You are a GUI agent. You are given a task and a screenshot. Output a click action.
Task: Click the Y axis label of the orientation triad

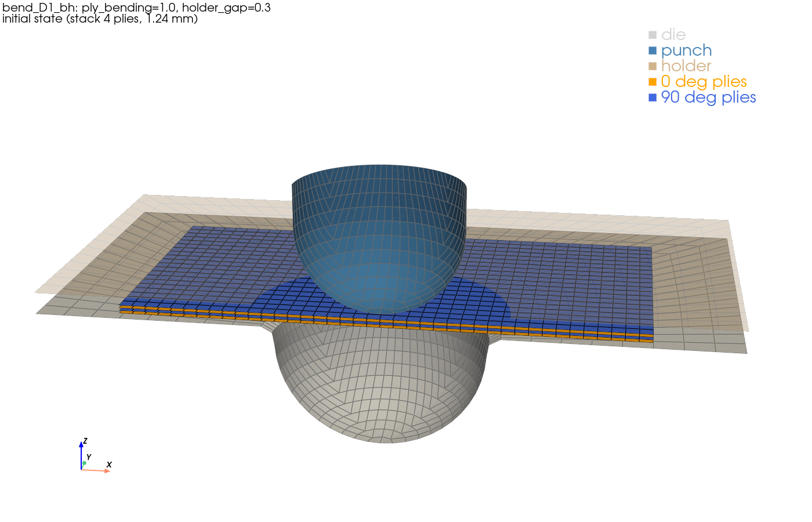coord(89,457)
